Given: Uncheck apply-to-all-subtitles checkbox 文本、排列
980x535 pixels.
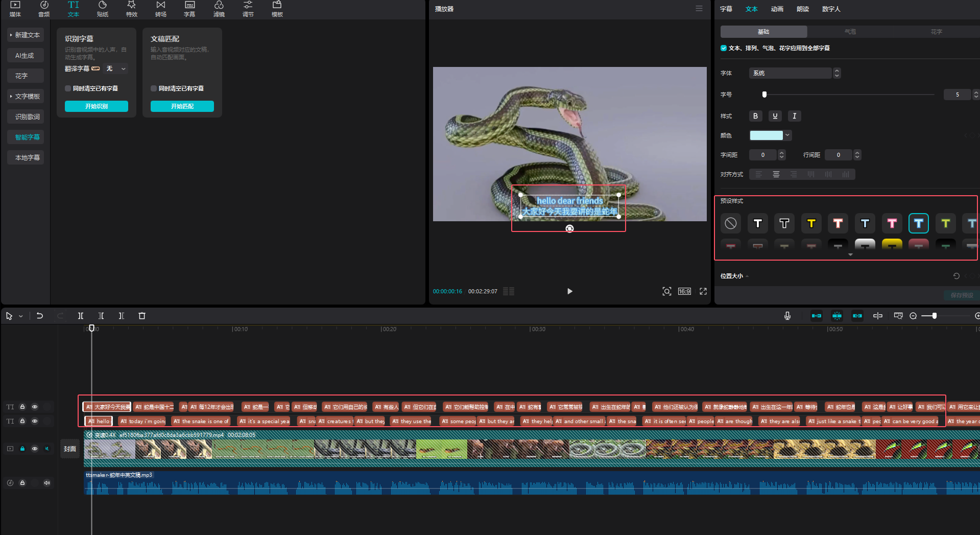Looking at the screenshot, I should pos(724,48).
